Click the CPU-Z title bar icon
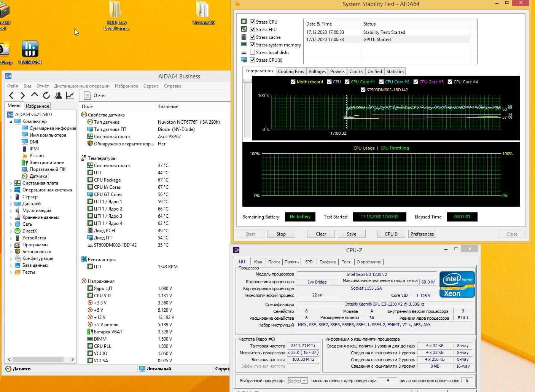The image size is (535, 392). coord(236,250)
